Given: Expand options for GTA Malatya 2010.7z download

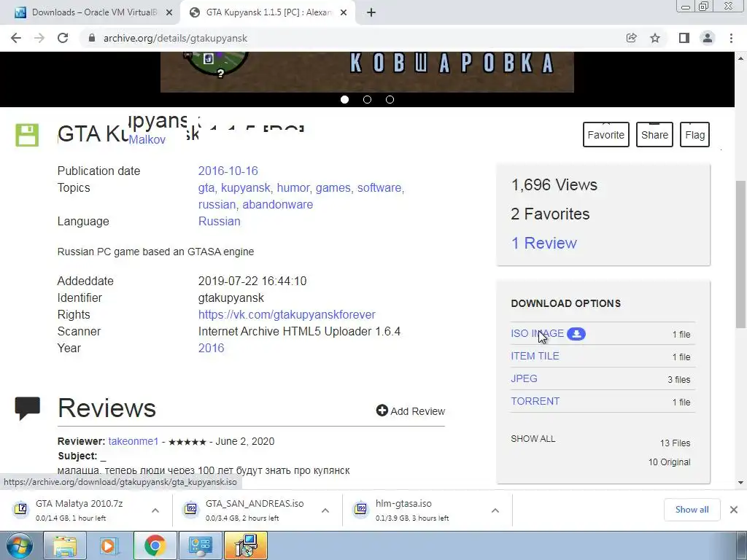Looking at the screenshot, I should [155, 510].
